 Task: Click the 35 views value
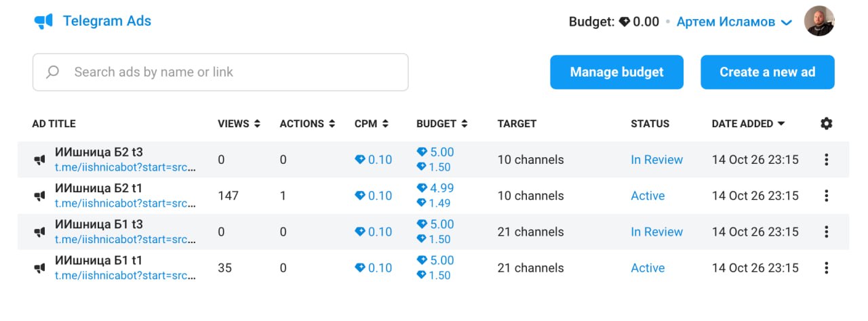(224, 267)
